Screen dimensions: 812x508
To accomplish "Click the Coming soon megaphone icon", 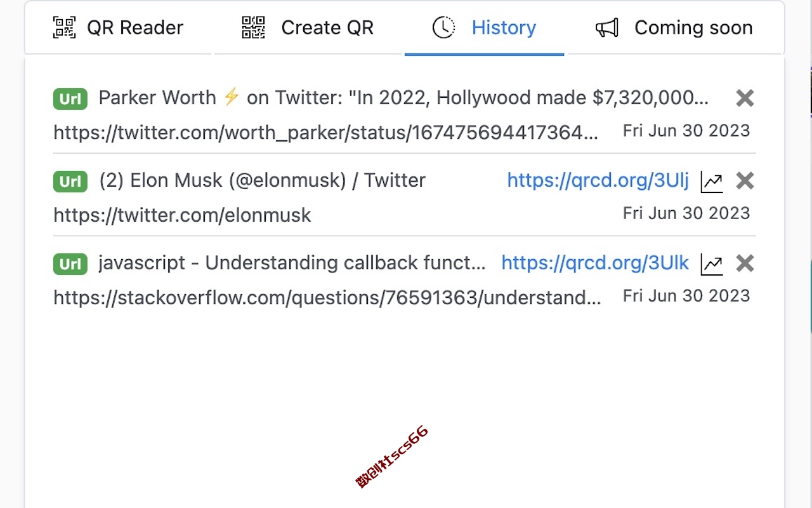I will pos(607,28).
